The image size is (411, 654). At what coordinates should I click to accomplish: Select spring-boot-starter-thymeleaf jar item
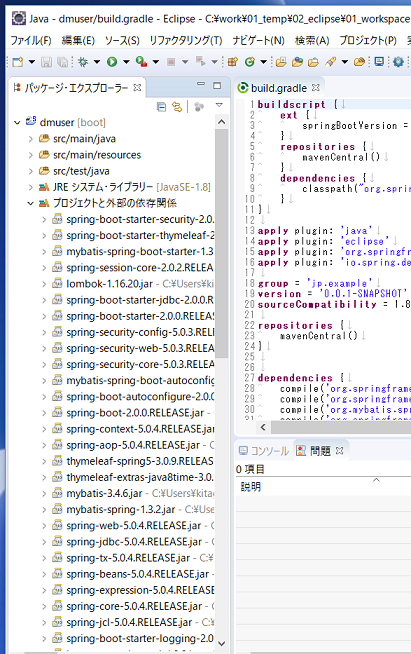tap(140, 236)
